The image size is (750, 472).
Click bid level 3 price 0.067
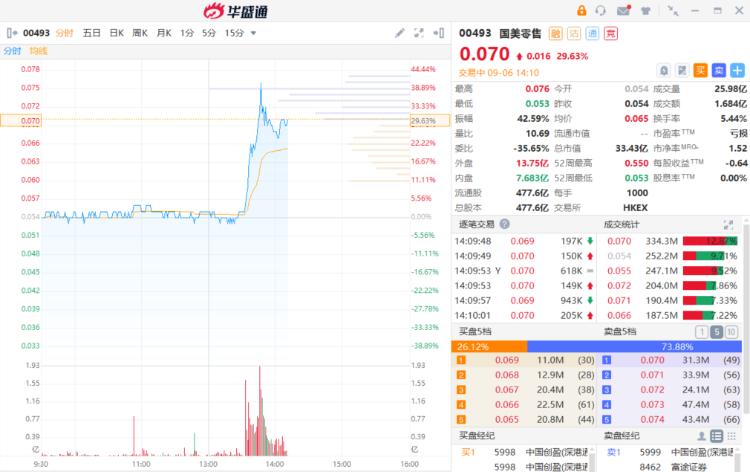507,390
